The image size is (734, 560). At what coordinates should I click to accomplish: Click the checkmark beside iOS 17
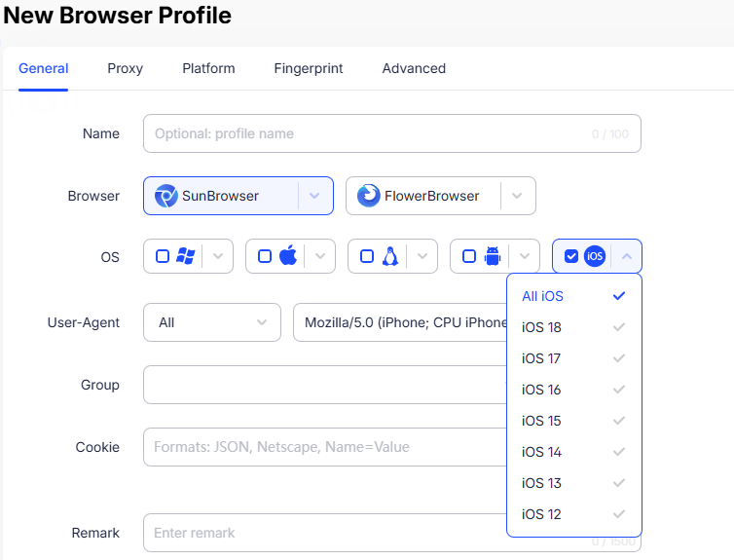pos(619,358)
